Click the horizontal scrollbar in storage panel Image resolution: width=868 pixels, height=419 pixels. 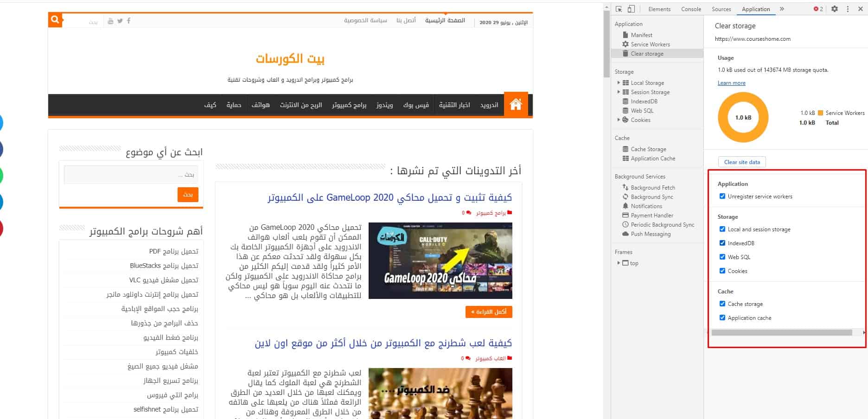coord(781,333)
